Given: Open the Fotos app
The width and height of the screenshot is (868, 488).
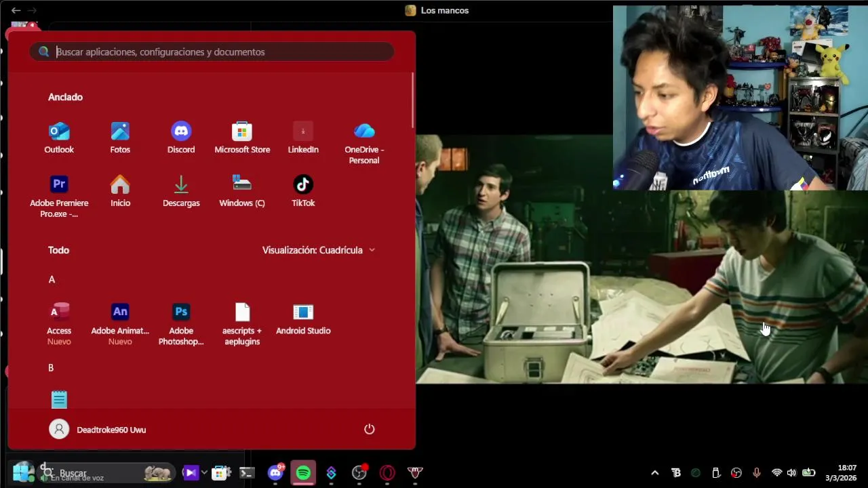Looking at the screenshot, I should click(120, 138).
